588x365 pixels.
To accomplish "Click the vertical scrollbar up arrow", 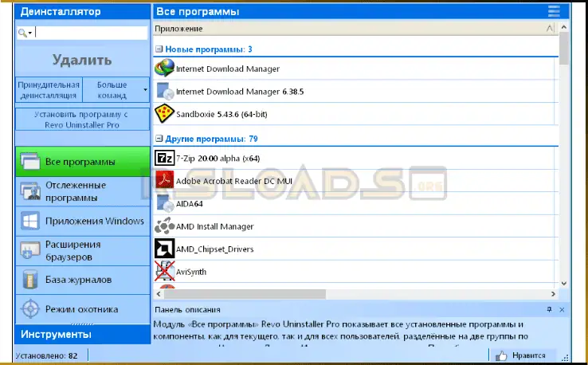I will click(563, 27).
